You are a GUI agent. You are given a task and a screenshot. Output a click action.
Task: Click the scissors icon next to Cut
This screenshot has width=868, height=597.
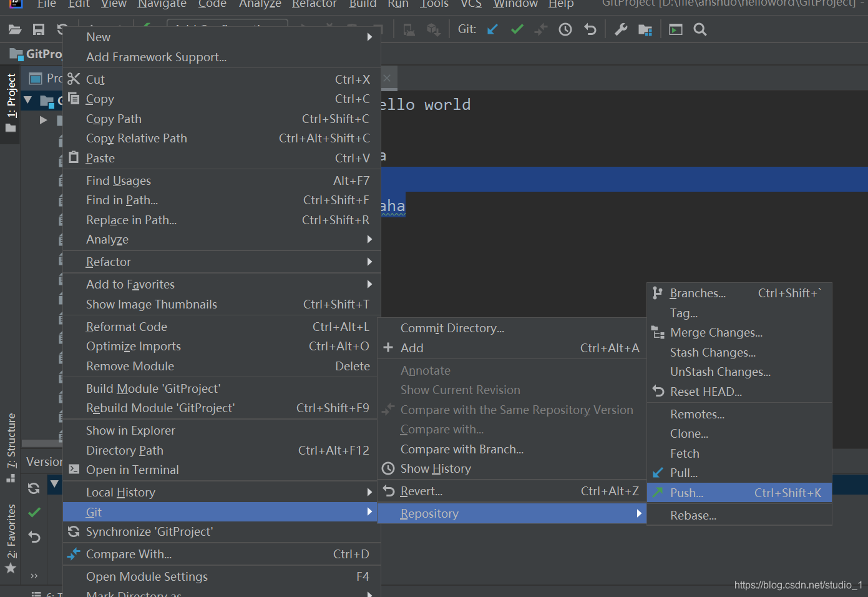point(74,79)
